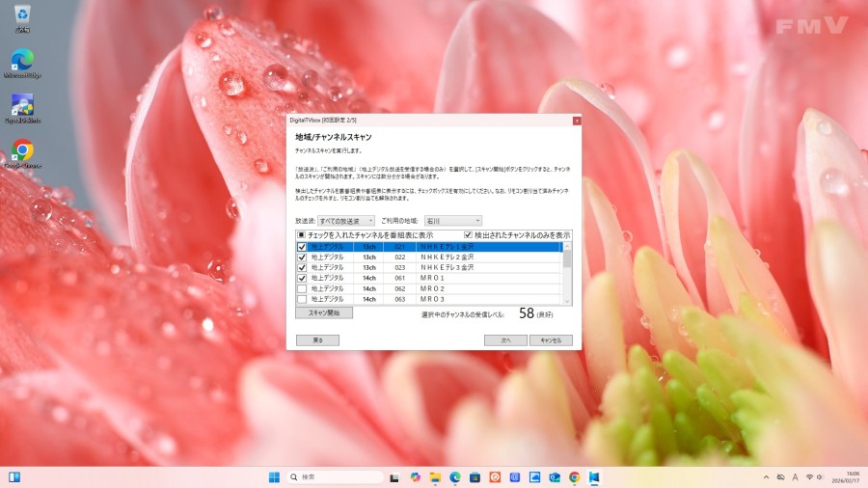Expand the system tray hidden icons chevron

(765, 477)
